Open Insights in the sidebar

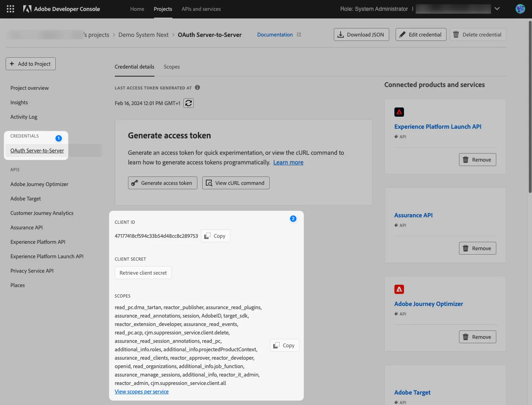tap(19, 103)
